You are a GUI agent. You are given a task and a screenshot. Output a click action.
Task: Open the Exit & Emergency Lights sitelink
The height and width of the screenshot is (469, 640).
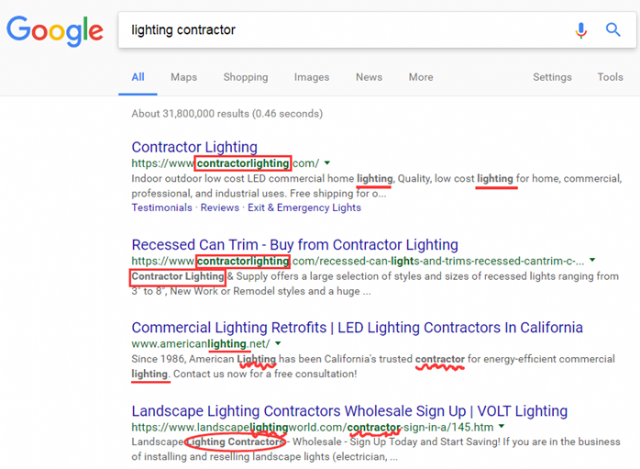[x=304, y=207]
